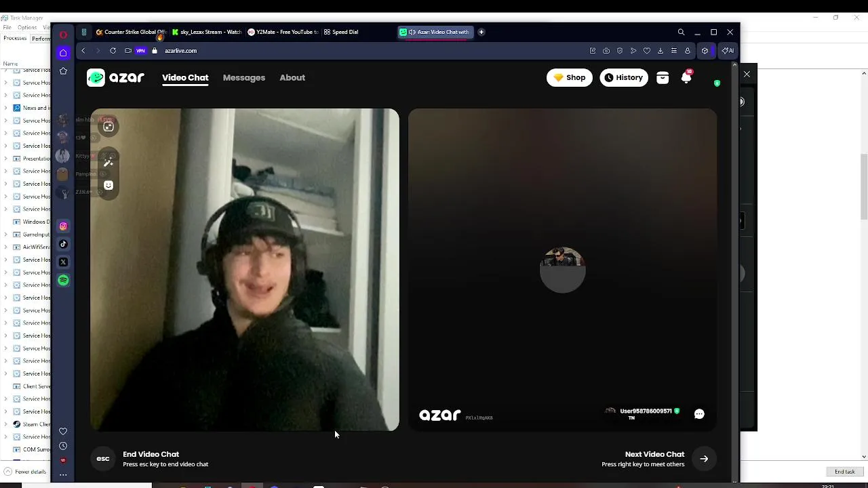Expand the GameInput process row
Image resolution: width=868 pixels, height=488 pixels.
(x=6, y=235)
